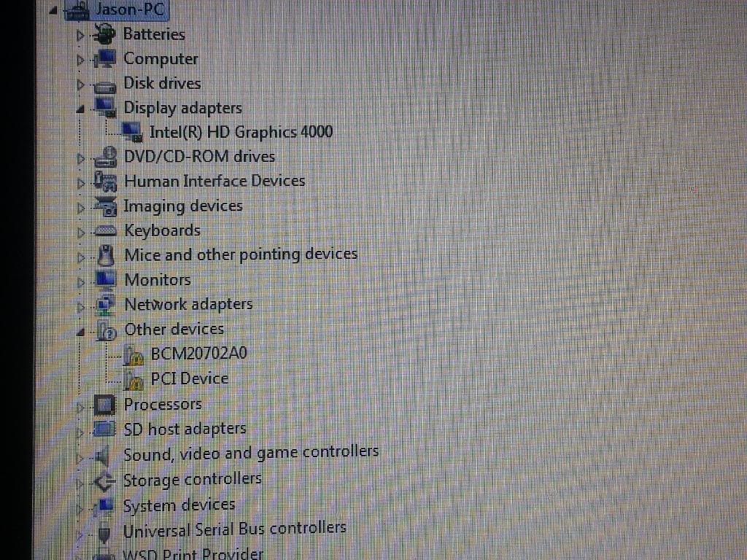Click the Imaging devices camera icon
This screenshot has height=560, width=747.
pos(105,206)
